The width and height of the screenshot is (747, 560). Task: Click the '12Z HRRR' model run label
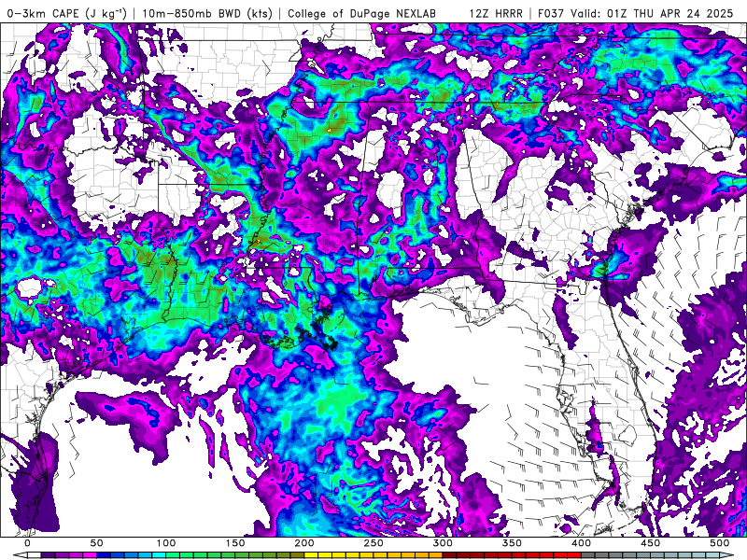pyautogui.click(x=496, y=13)
